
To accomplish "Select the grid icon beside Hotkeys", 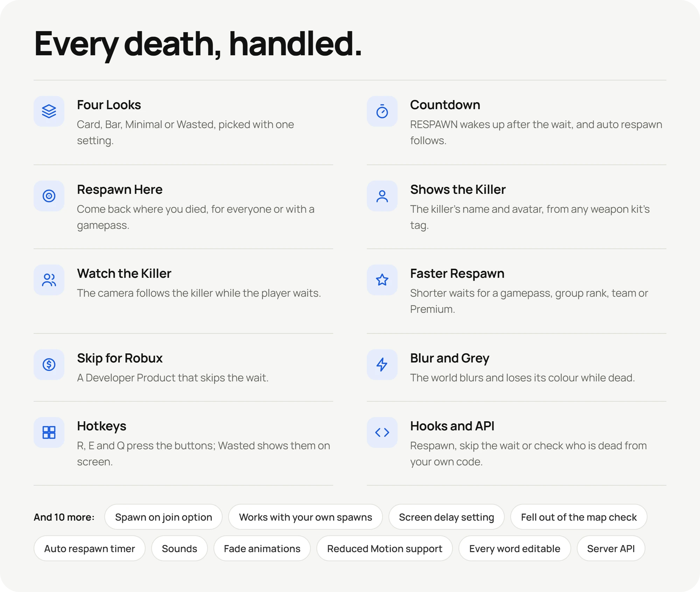I will [49, 432].
